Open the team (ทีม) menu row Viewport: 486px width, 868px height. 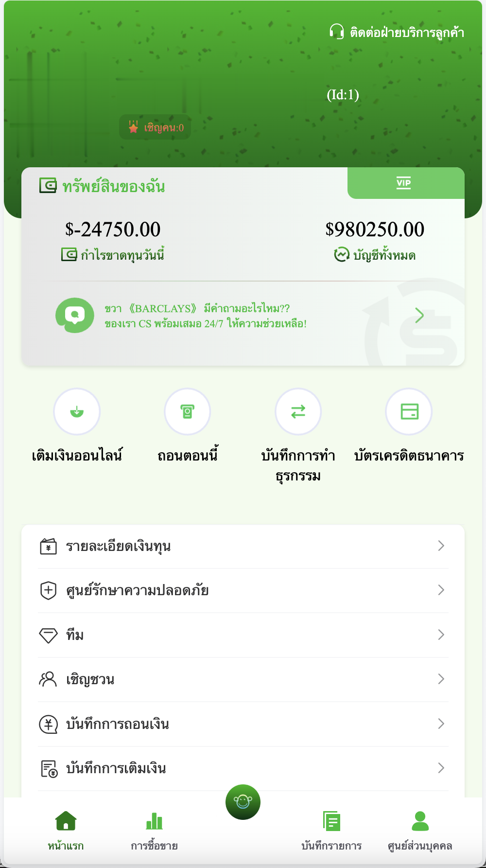(x=243, y=635)
